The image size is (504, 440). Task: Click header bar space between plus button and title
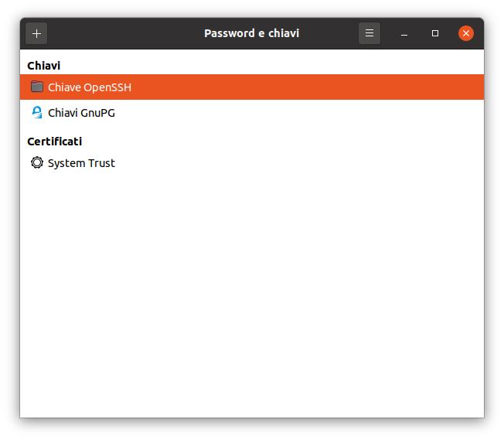point(124,33)
